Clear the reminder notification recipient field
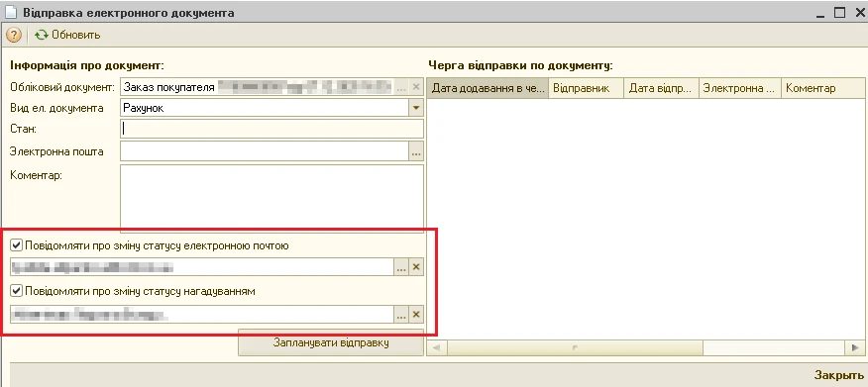Image resolution: width=868 pixels, height=387 pixels. tap(416, 315)
